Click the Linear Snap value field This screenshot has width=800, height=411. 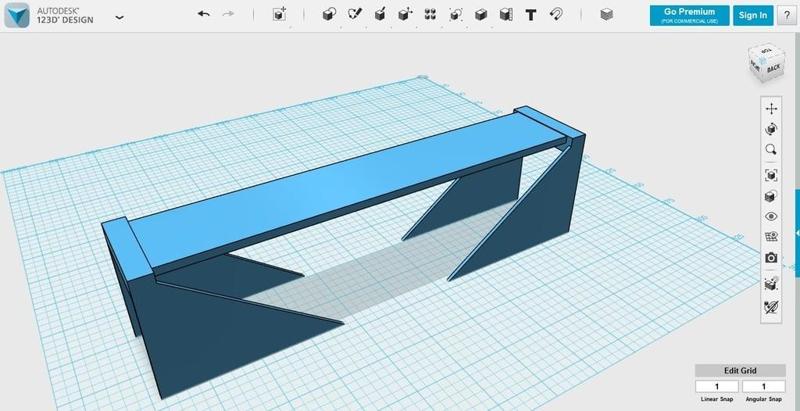715,385
